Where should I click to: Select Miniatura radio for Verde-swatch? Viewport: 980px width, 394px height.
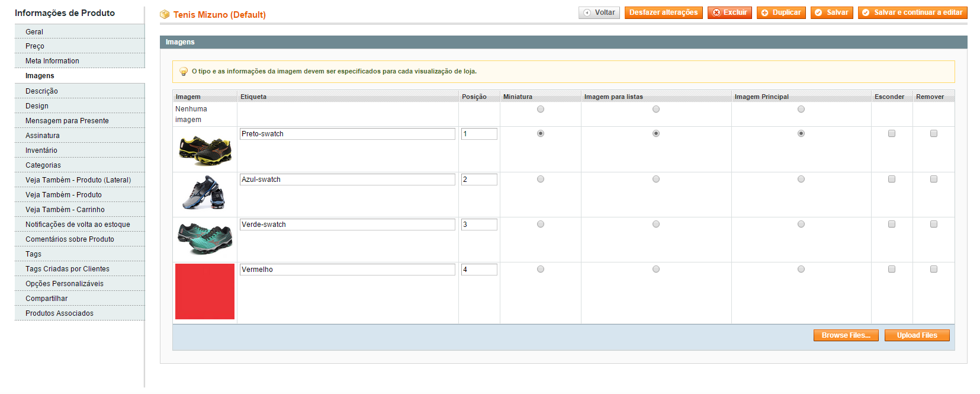coord(541,224)
